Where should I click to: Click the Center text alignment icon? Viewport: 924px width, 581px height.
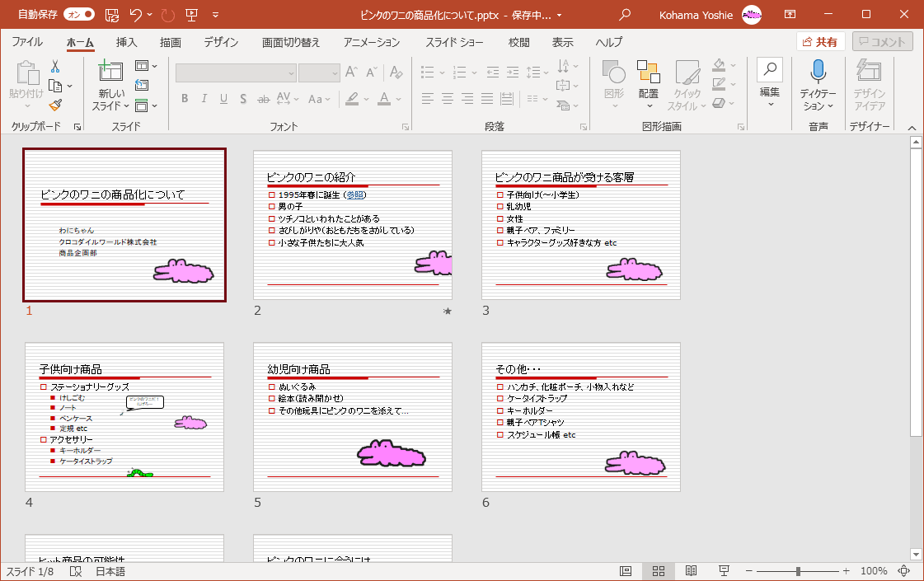coord(448,99)
